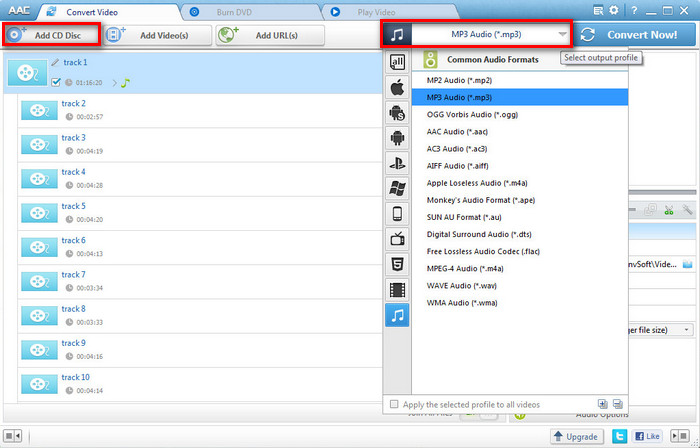Select track 10 in the list
This screenshot has width=700, height=448.
coord(200,384)
